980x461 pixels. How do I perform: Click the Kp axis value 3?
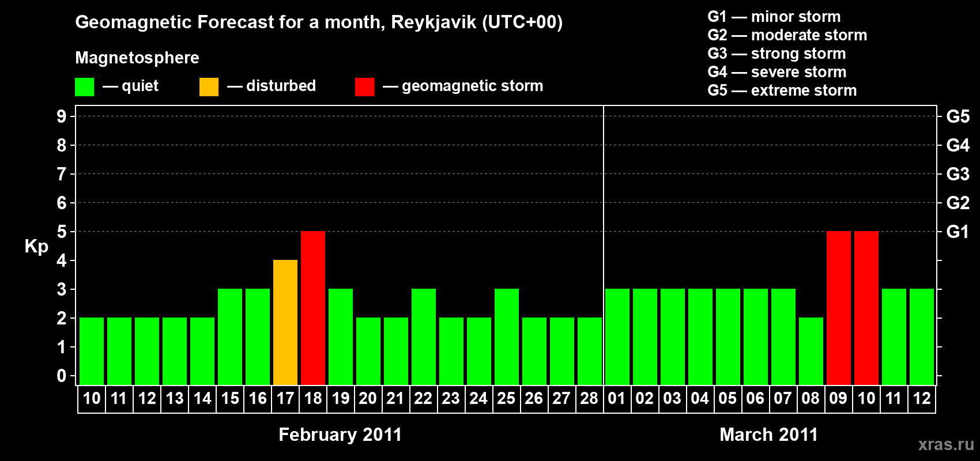click(x=62, y=289)
